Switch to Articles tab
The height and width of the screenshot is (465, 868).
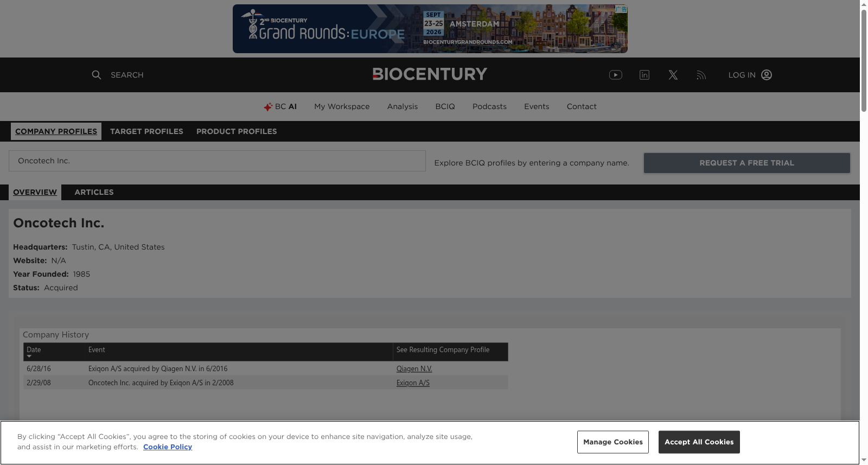pos(94,192)
